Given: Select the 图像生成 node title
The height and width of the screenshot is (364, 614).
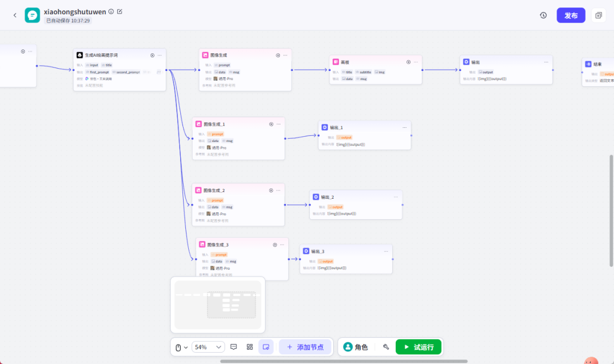Looking at the screenshot, I should point(218,55).
